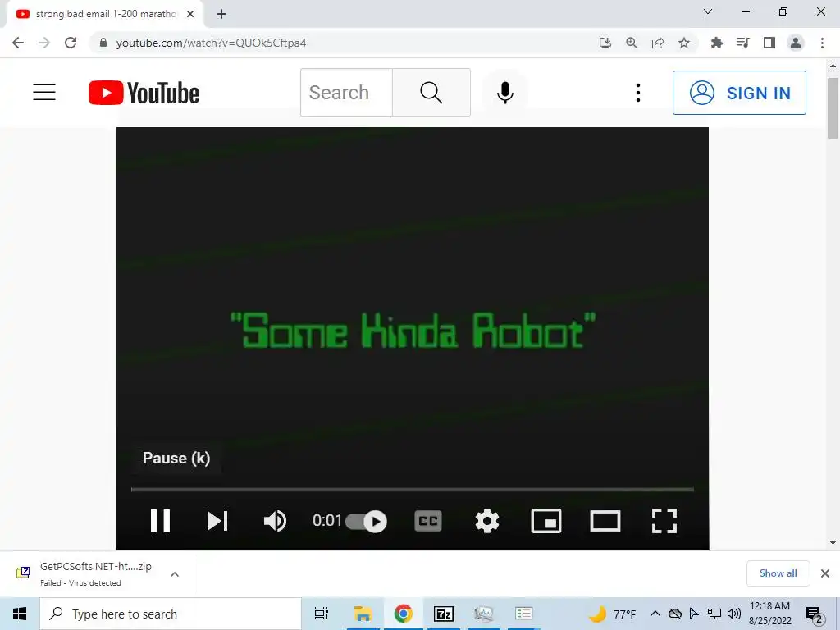Screen dimensions: 840x630
Task: Select the strong bad email tab
Action: pyautogui.click(x=105, y=14)
